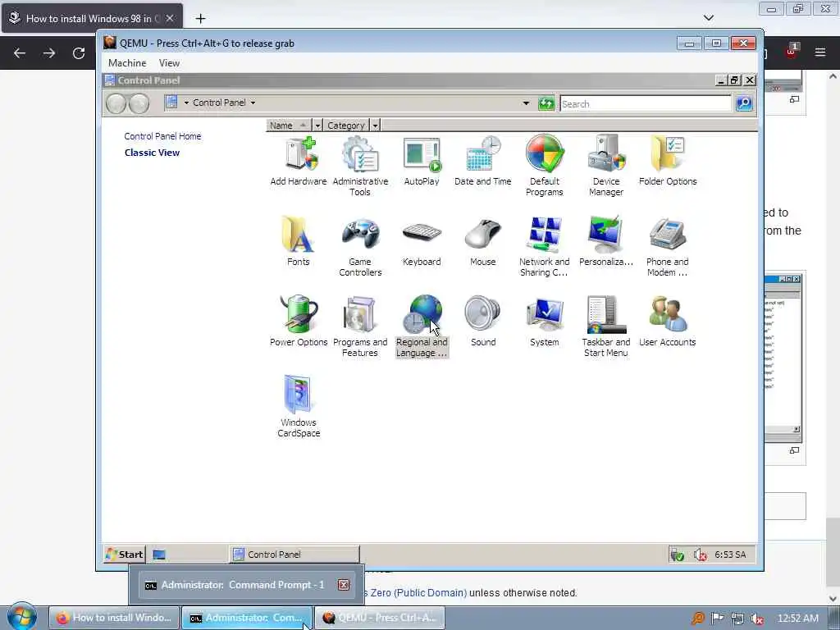Viewport: 840px width, 630px height.
Task: Click the guest clock 6:53 SA
Action: tap(730, 555)
